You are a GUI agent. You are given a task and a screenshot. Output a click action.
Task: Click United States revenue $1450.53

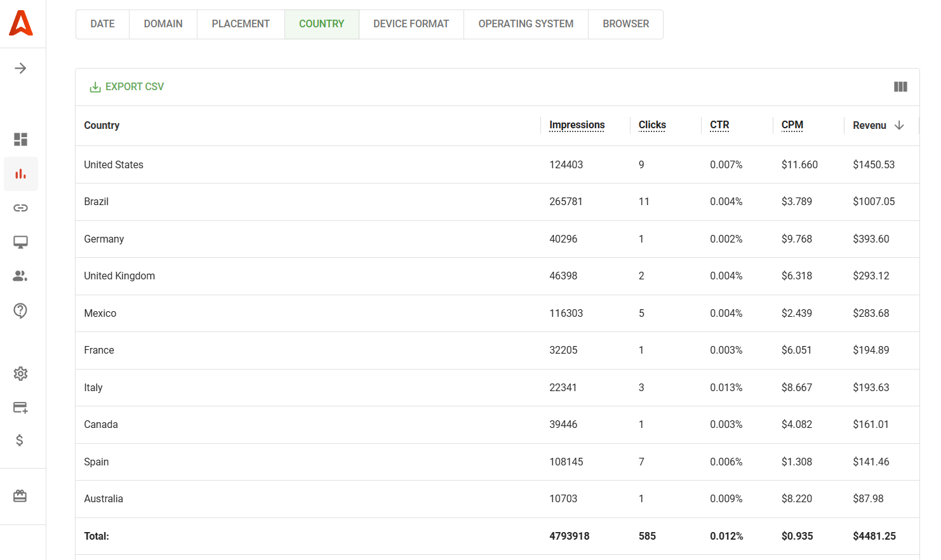(874, 164)
